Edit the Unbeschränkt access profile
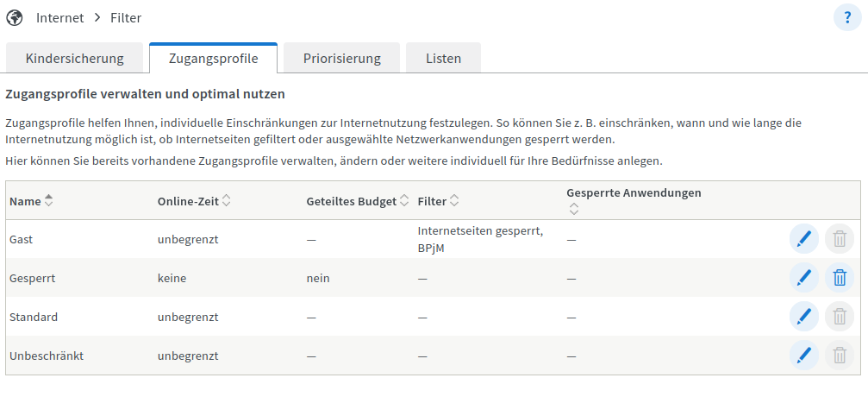Viewport: 868px width, 403px height. pos(803,356)
